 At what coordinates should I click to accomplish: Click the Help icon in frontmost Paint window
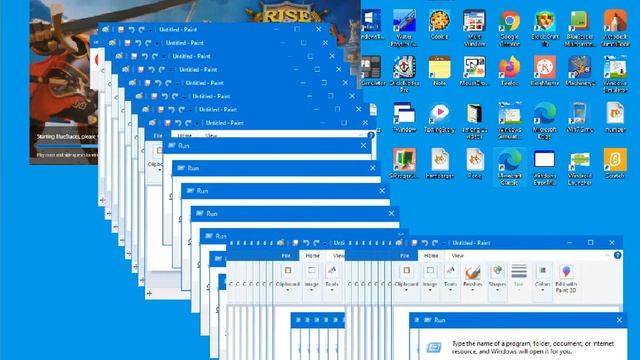click(x=618, y=255)
